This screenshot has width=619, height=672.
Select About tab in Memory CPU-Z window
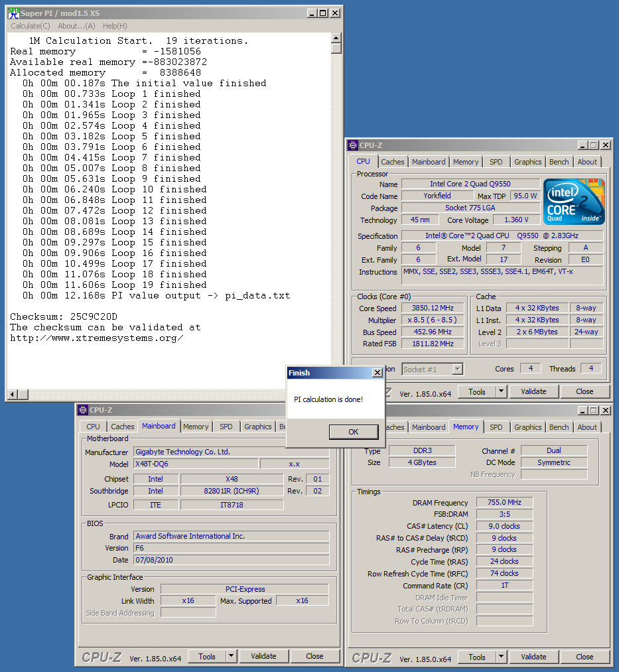tap(587, 427)
